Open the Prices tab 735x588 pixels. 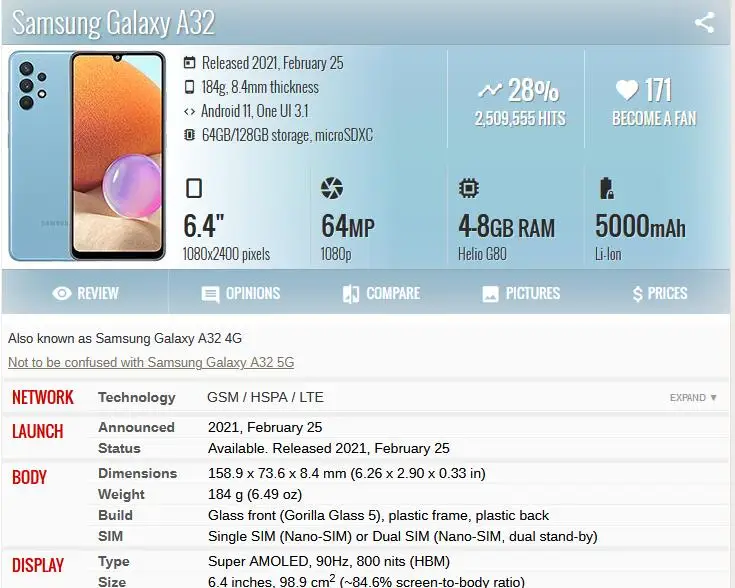pos(660,294)
